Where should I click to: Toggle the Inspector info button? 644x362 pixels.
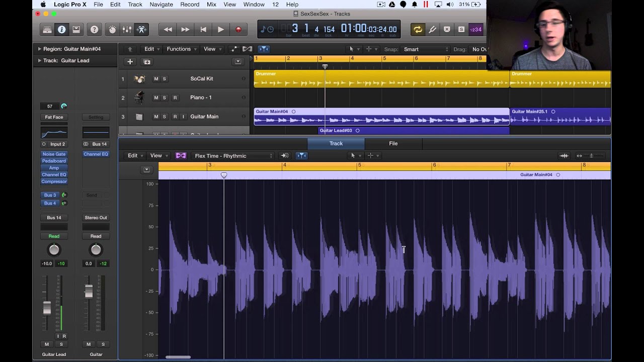tap(61, 30)
